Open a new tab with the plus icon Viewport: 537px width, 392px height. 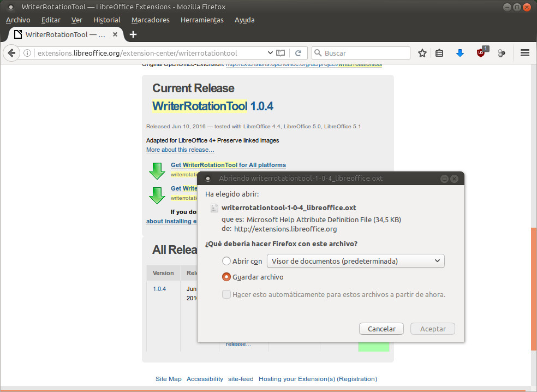[133, 34]
